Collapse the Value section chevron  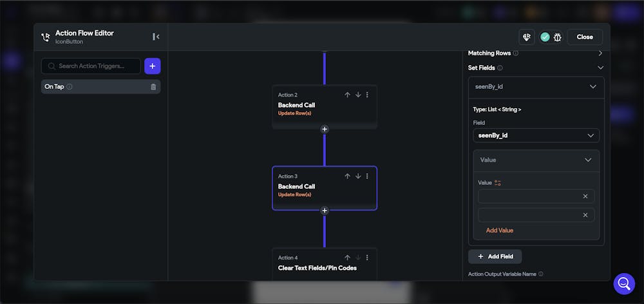point(588,160)
